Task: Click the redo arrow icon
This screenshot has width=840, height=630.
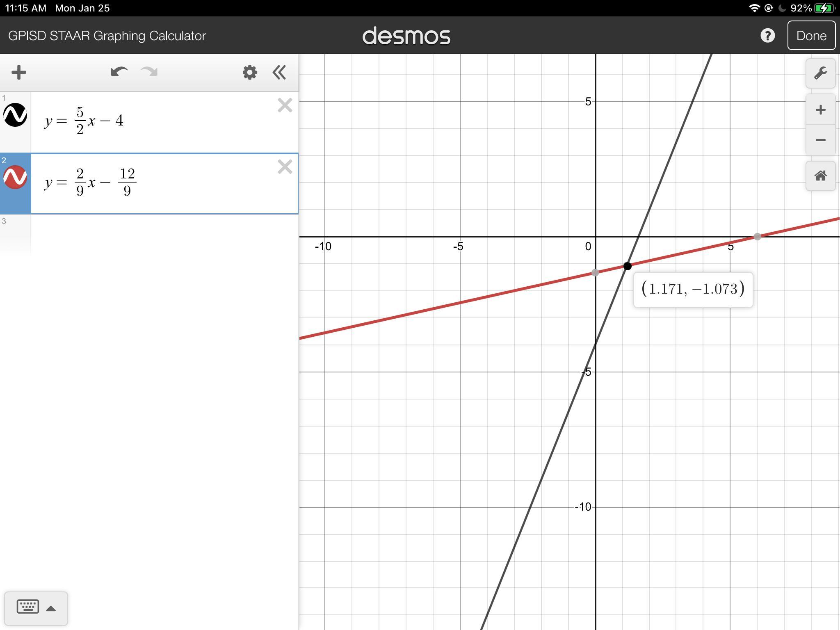Action: coord(149,72)
